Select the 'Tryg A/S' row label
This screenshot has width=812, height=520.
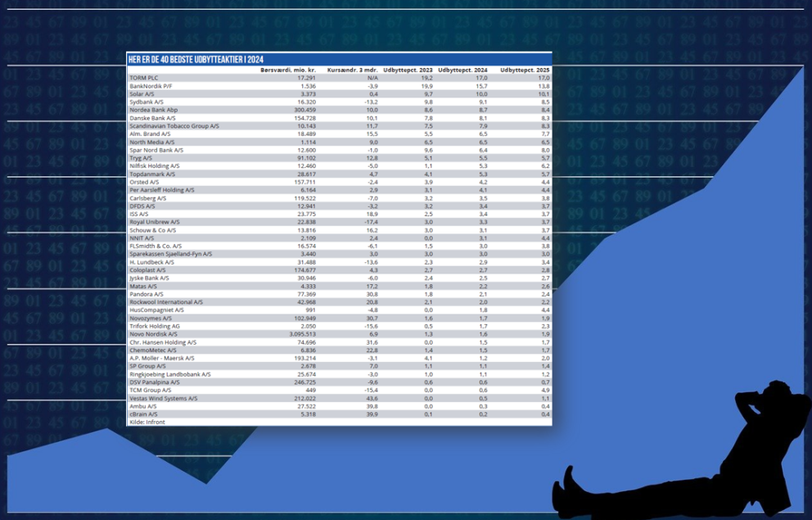pyautogui.click(x=141, y=158)
